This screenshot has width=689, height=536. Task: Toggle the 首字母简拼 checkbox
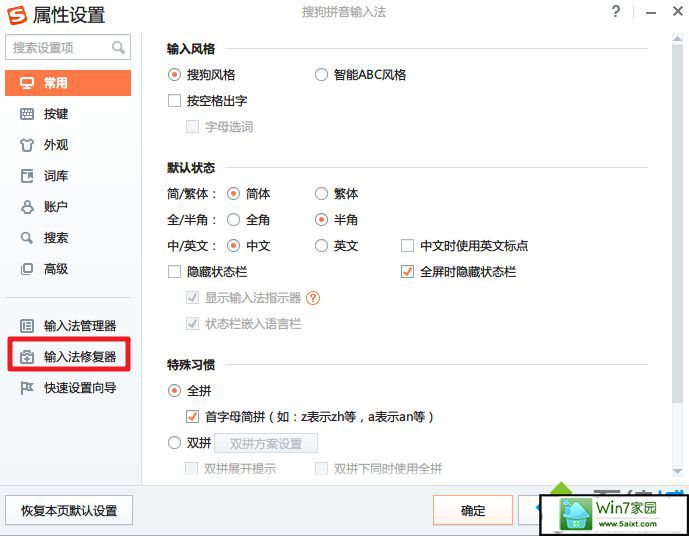(x=192, y=416)
